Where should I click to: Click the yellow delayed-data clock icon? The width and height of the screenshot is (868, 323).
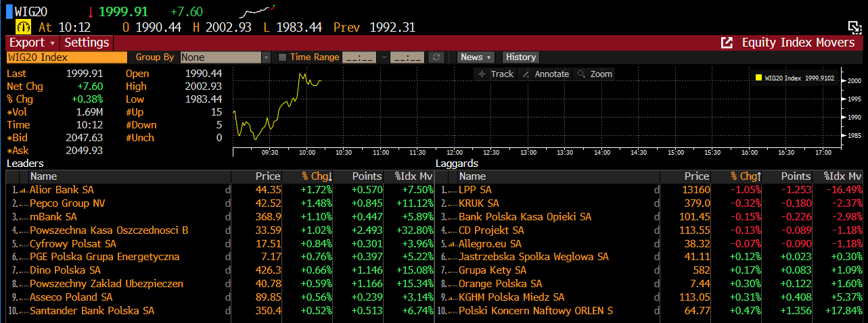pyautogui.click(x=24, y=27)
